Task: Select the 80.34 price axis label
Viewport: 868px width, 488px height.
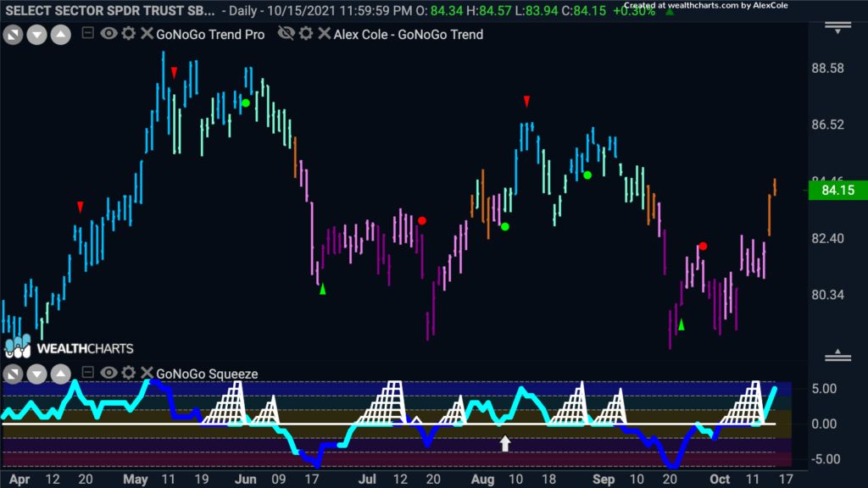Action: [x=827, y=295]
